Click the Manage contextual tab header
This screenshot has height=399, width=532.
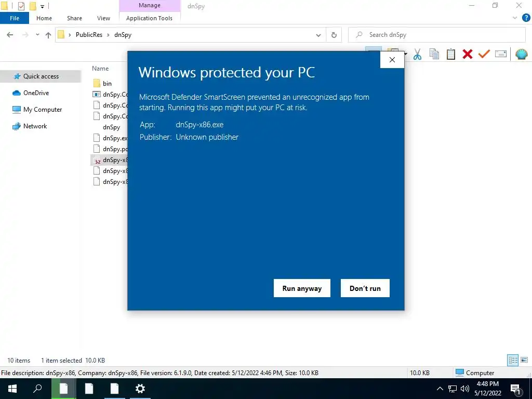(x=150, y=5)
